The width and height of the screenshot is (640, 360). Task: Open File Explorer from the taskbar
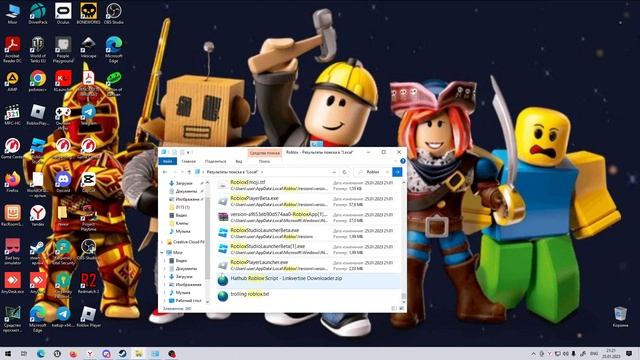pyautogui.click(x=138, y=353)
